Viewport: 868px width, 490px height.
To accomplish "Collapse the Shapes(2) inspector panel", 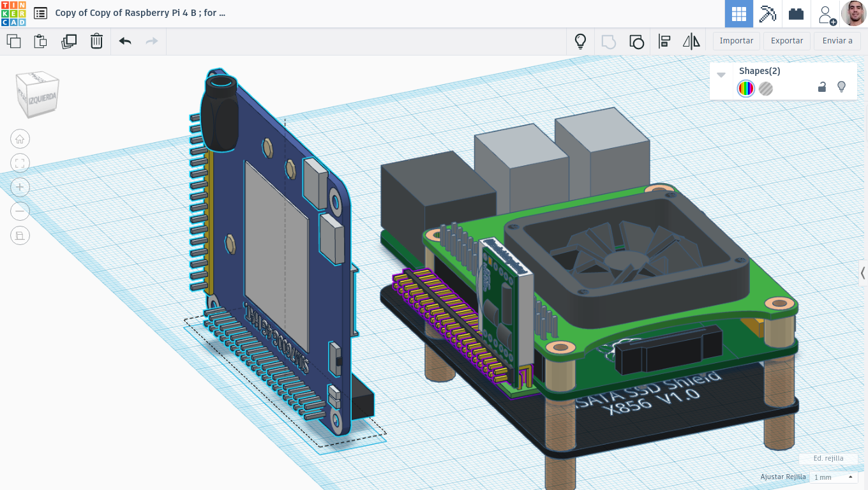I will [721, 75].
